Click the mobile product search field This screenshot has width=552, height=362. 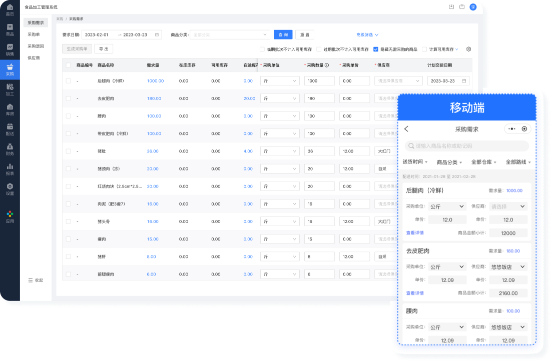tap(467, 146)
